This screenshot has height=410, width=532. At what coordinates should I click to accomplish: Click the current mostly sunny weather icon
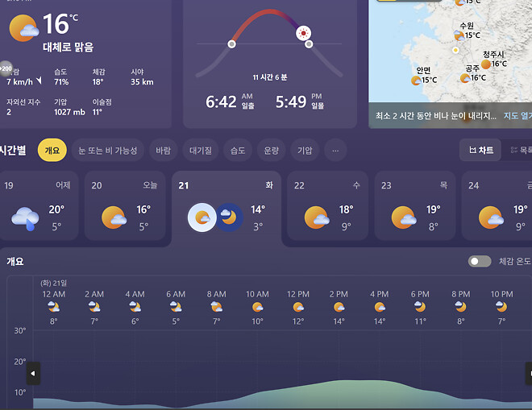tap(23, 28)
